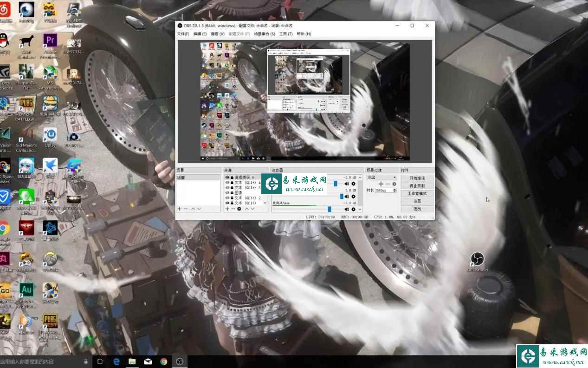Open the scene transition type dropdown
Image resolution: width=588 pixels, height=368 pixels.
click(381, 177)
